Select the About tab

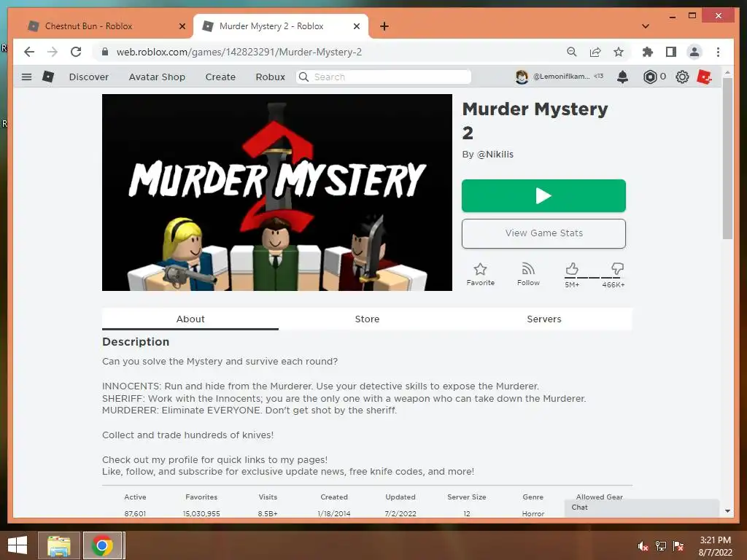click(190, 319)
